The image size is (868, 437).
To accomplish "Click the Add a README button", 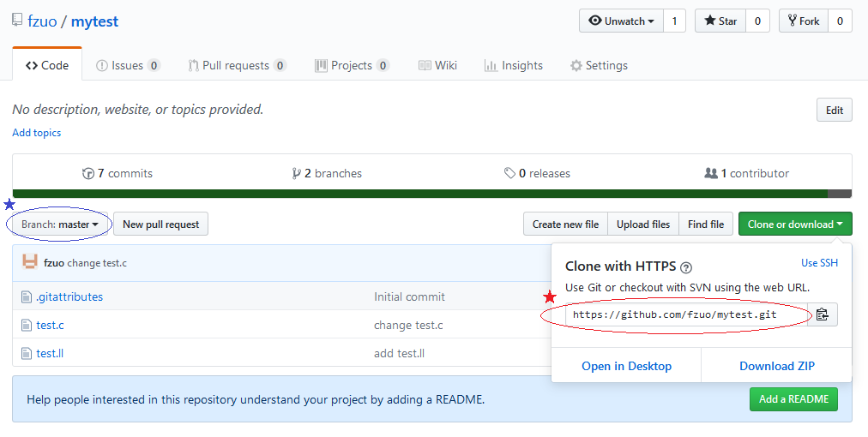I will pyautogui.click(x=794, y=398).
